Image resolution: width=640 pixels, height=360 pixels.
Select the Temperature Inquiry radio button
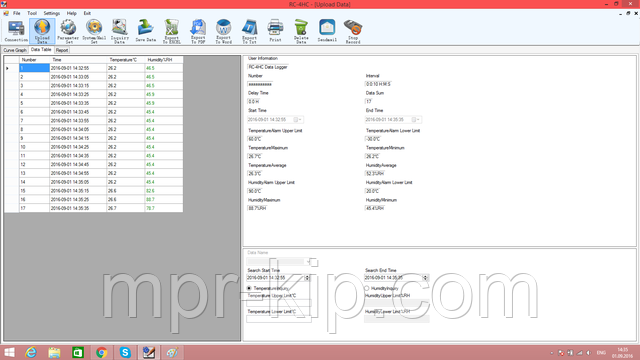point(249,288)
